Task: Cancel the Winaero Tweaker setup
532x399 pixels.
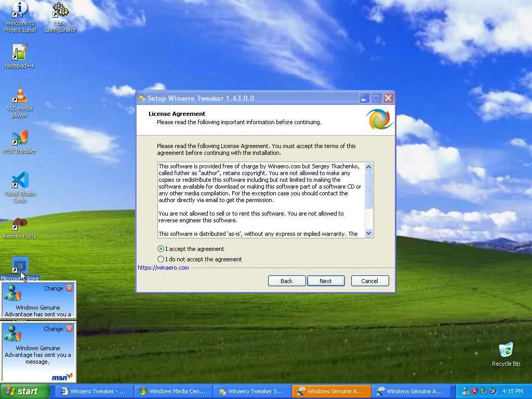Action: tap(370, 281)
